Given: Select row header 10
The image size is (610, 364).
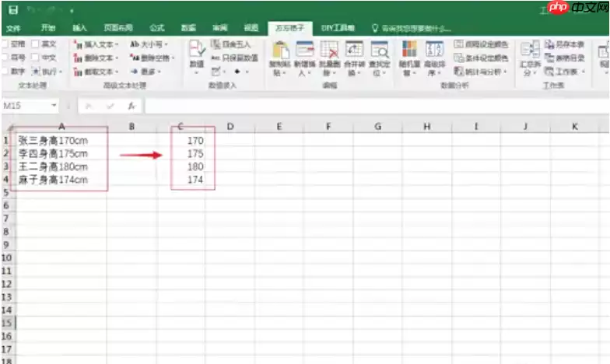Looking at the screenshot, I should click(x=6, y=258).
